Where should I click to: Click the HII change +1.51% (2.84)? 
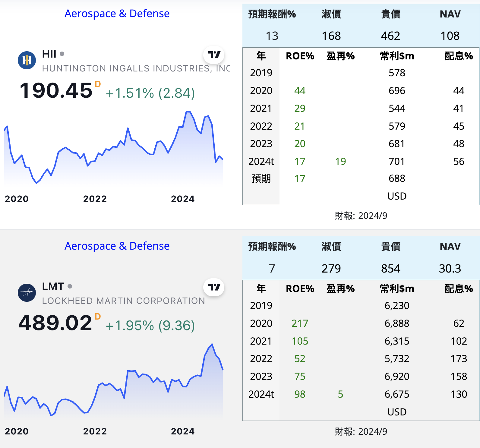(150, 93)
